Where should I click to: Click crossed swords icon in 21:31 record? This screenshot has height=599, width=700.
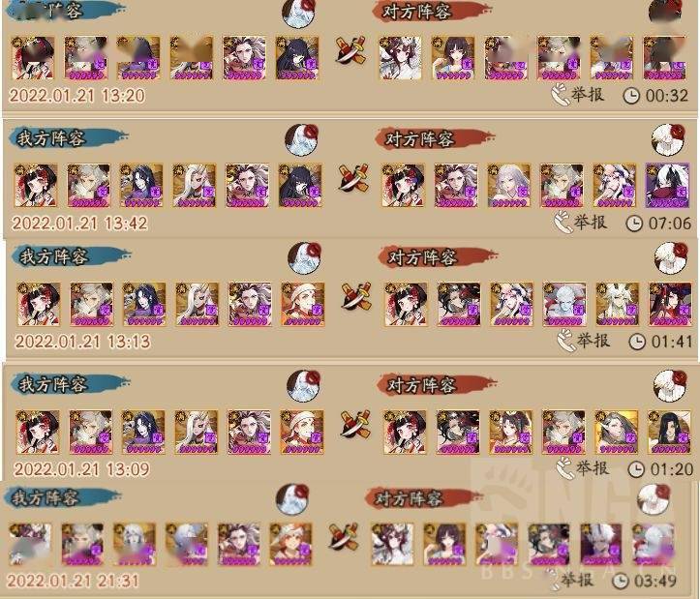(344, 536)
